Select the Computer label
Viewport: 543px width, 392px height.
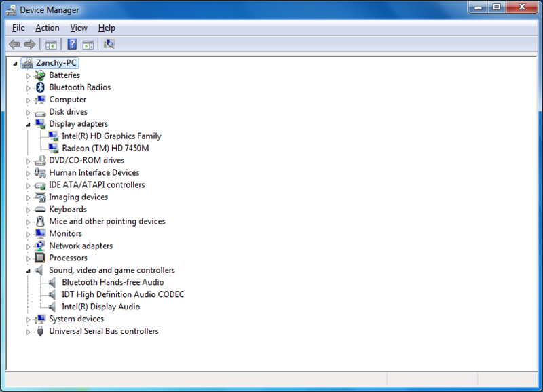pyautogui.click(x=67, y=100)
